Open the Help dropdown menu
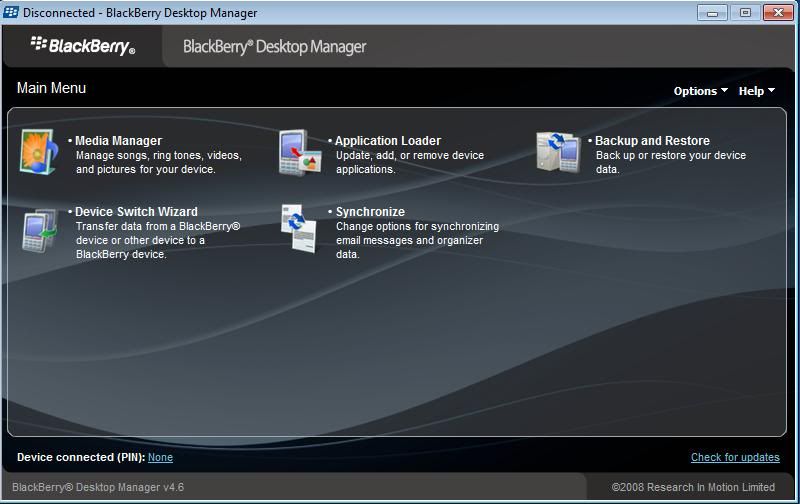800x504 pixels. click(x=757, y=91)
